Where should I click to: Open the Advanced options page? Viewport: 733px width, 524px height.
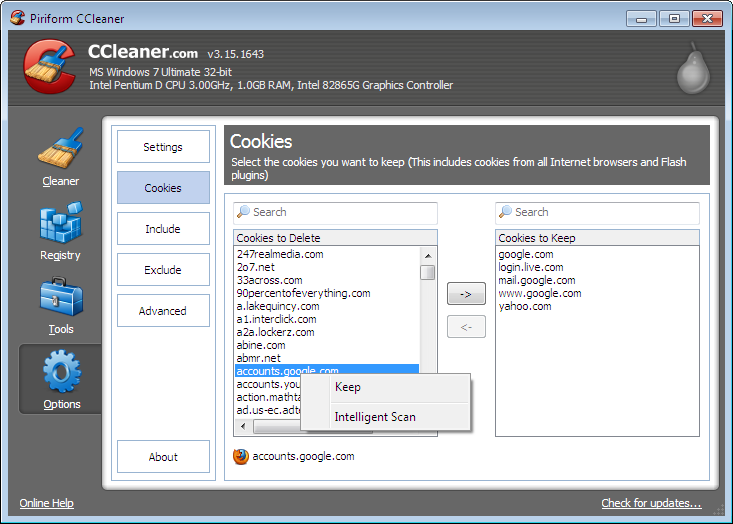(163, 311)
